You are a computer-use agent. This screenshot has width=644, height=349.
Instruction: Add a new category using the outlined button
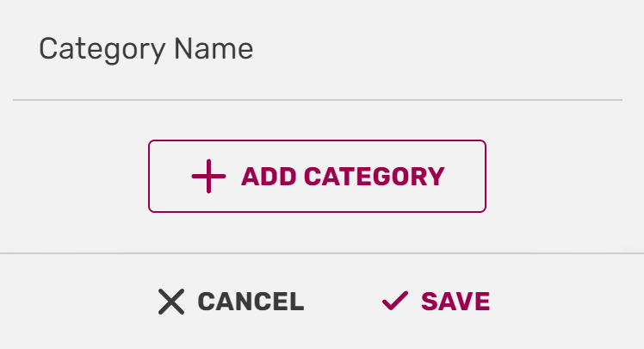317,177
